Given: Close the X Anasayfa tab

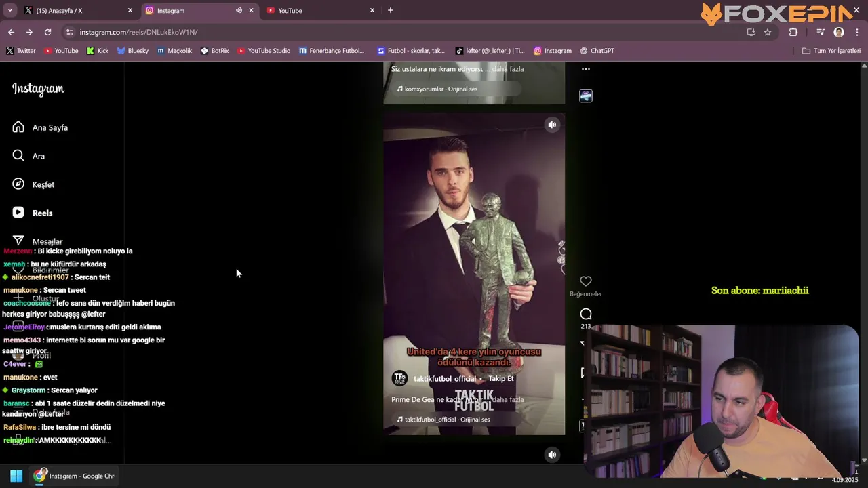Looking at the screenshot, I should click(x=130, y=10).
